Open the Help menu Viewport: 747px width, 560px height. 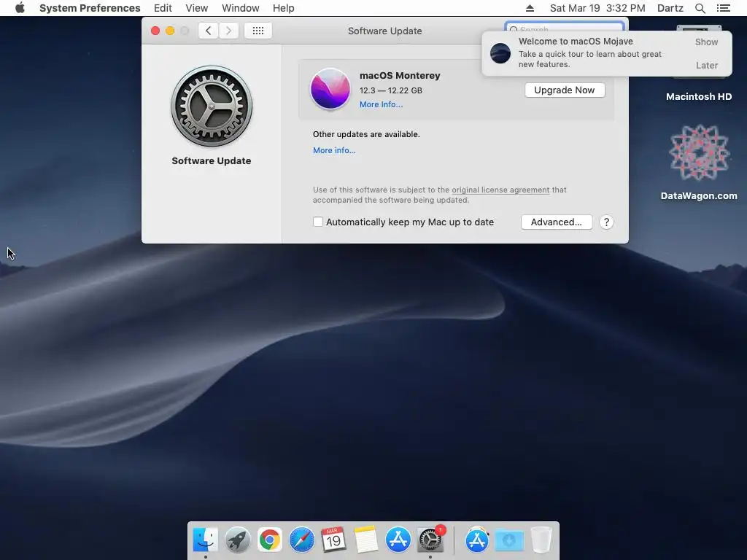284,8
